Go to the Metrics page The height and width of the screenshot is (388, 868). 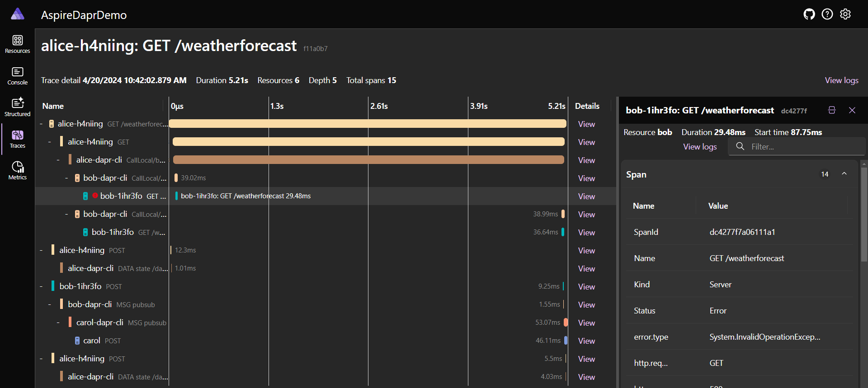(18, 171)
